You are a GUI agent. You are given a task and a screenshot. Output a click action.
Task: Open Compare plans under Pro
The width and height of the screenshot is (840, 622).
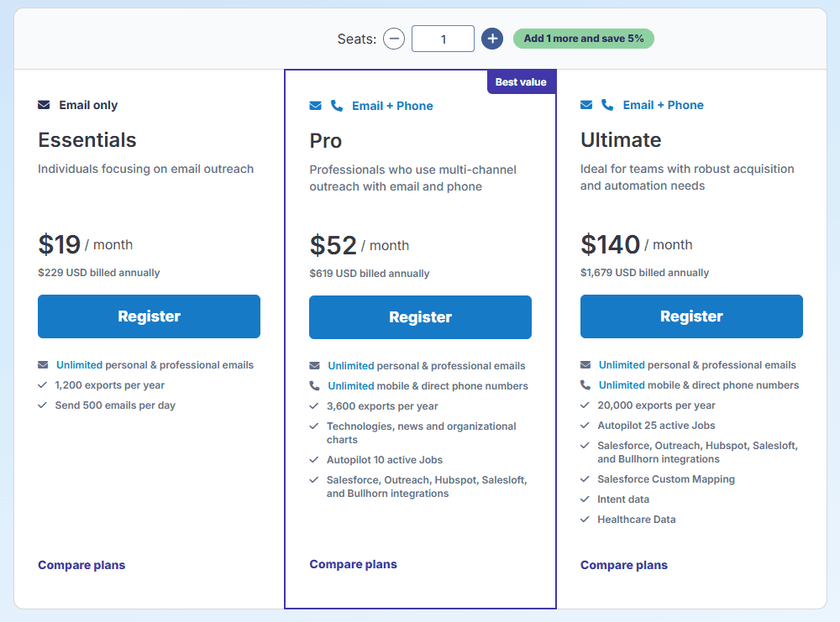(353, 564)
